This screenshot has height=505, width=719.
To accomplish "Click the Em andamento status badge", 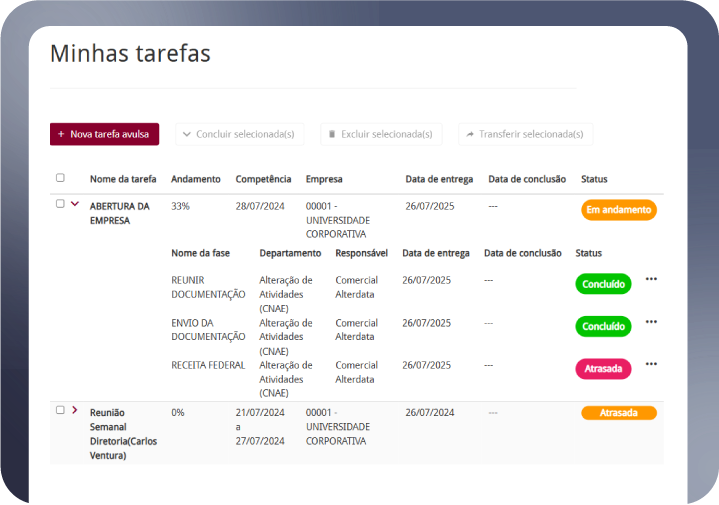I will [618, 210].
